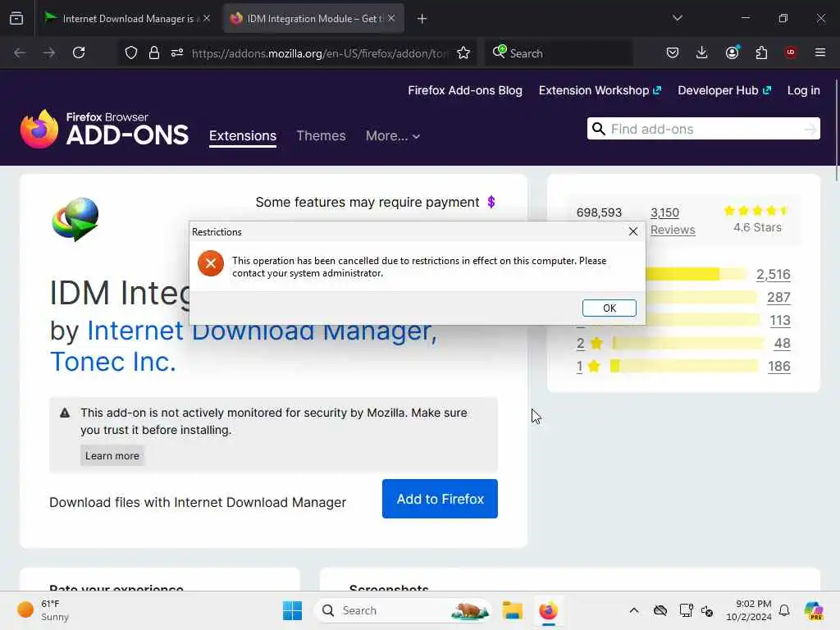
Task: Open a new browser tab
Action: click(x=422, y=19)
